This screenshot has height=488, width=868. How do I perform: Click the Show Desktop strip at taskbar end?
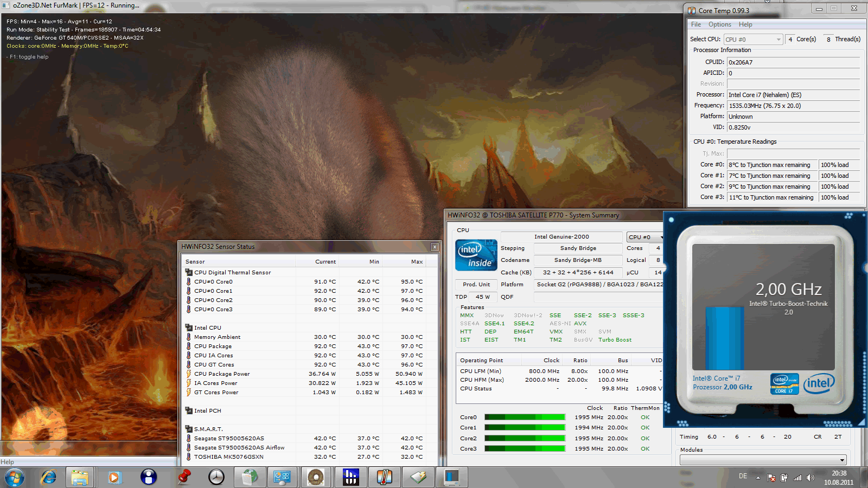[864, 477]
